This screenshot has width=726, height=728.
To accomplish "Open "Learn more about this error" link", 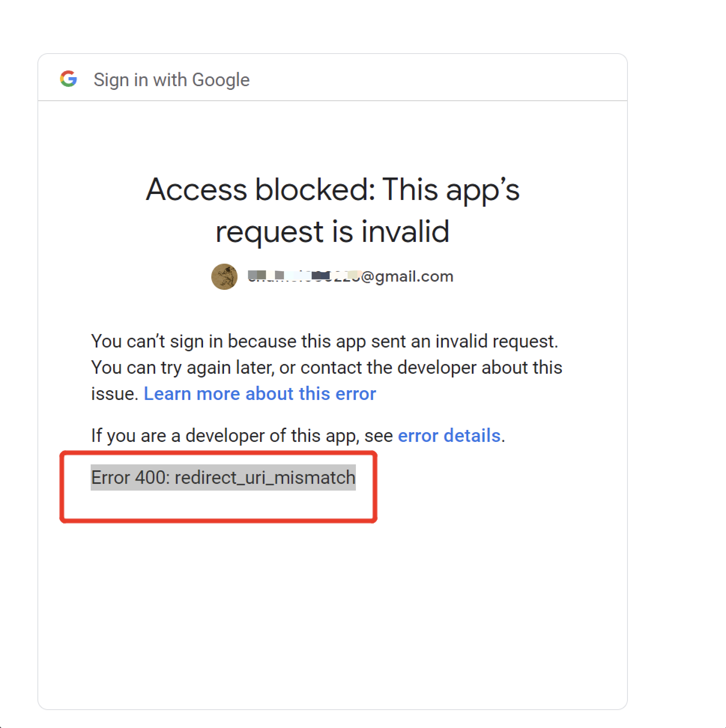I will [260, 393].
